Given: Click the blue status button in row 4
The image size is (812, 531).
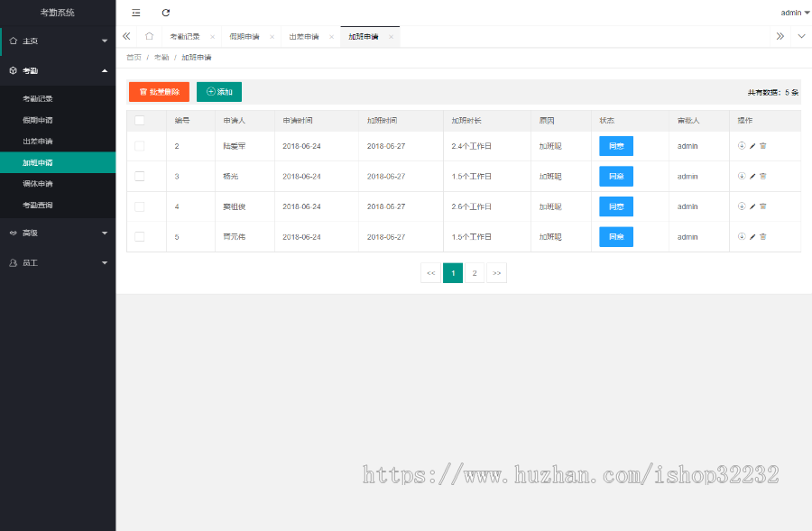Looking at the screenshot, I should coord(616,206).
